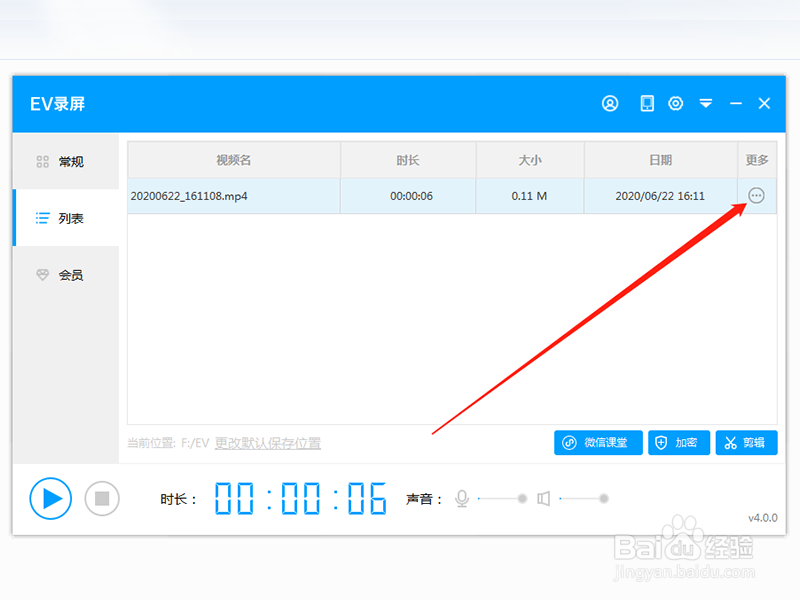Viewport: 800px width, 600px height.
Task: Switch to the 常规 tab
Action: 66,162
